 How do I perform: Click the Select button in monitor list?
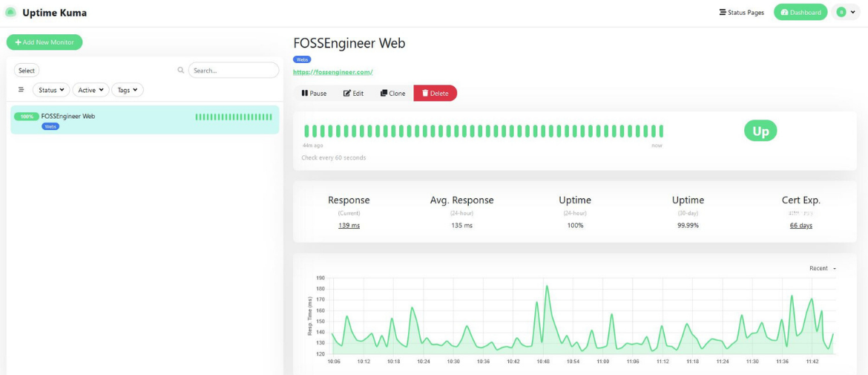tap(27, 71)
